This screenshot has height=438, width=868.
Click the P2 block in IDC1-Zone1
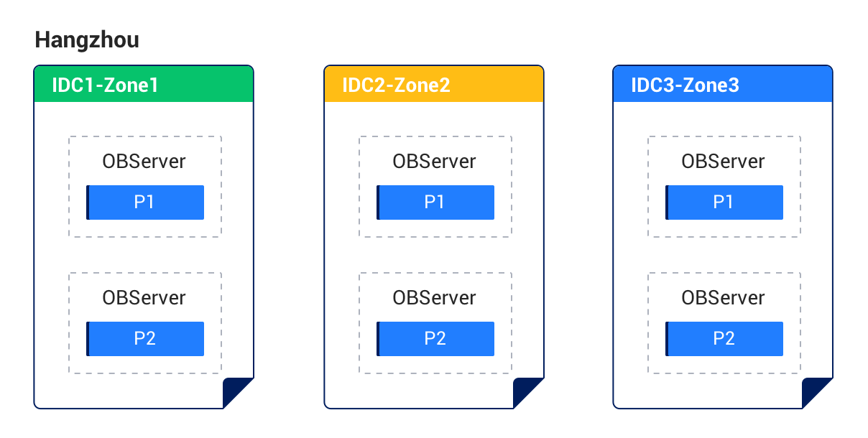[145, 339]
